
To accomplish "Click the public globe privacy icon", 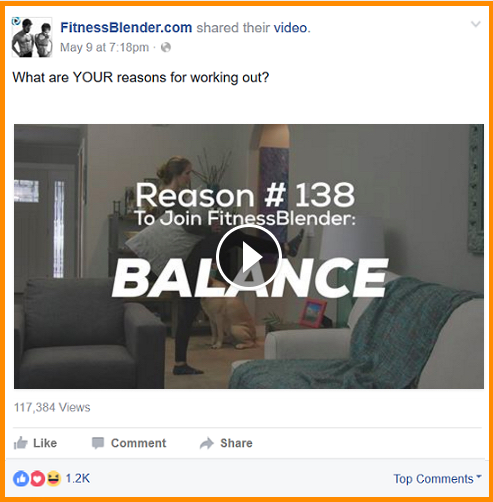I will pos(166,48).
